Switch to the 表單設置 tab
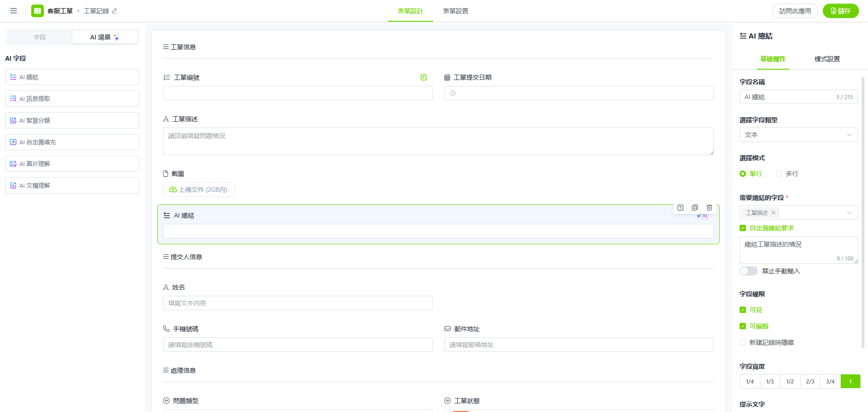 tap(455, 11)
